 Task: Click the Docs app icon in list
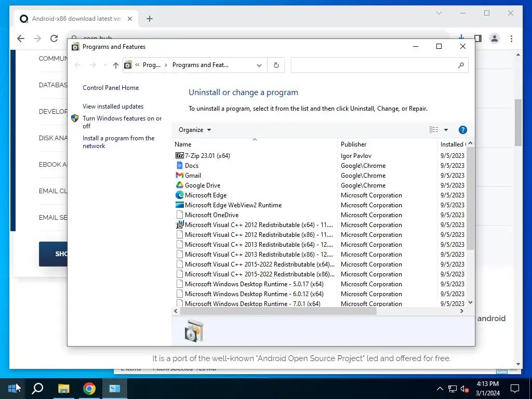(x=179, y=165)
